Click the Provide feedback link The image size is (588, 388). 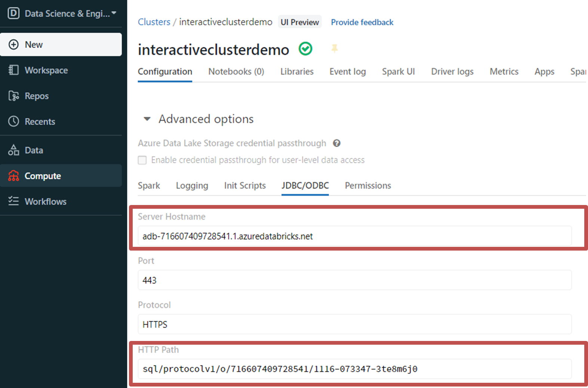pyautogui.click(x=362, y=22)
